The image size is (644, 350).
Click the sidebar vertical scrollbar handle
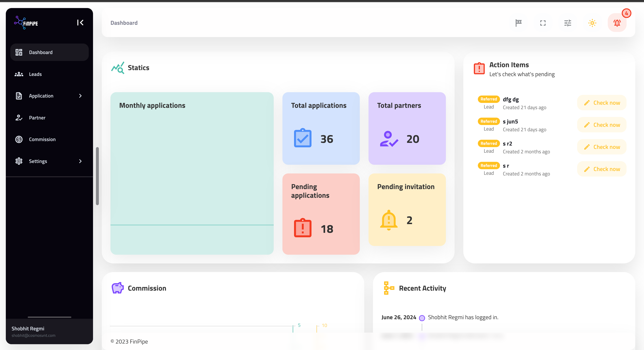[97, 176]
